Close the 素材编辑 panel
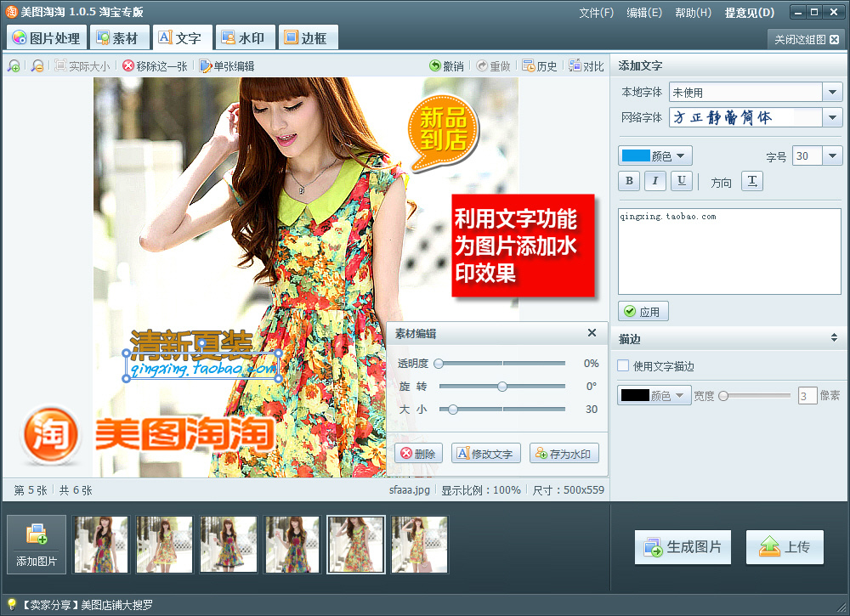The width and height of the screenshot is (850, 616). (x=592, y=333)
